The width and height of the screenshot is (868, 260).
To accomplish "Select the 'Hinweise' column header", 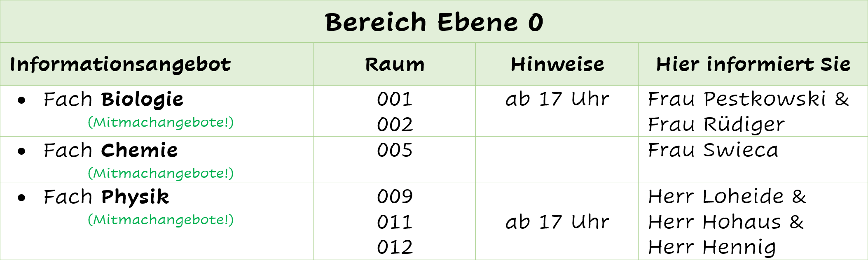I will click(x=557, y=64).
